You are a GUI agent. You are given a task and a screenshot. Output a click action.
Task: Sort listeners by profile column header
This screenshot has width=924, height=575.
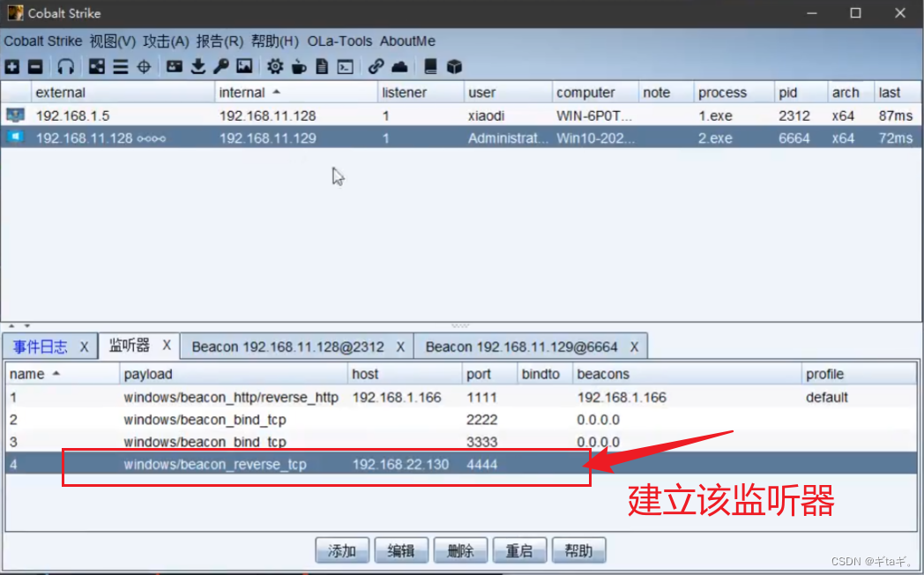pos(859,374)
